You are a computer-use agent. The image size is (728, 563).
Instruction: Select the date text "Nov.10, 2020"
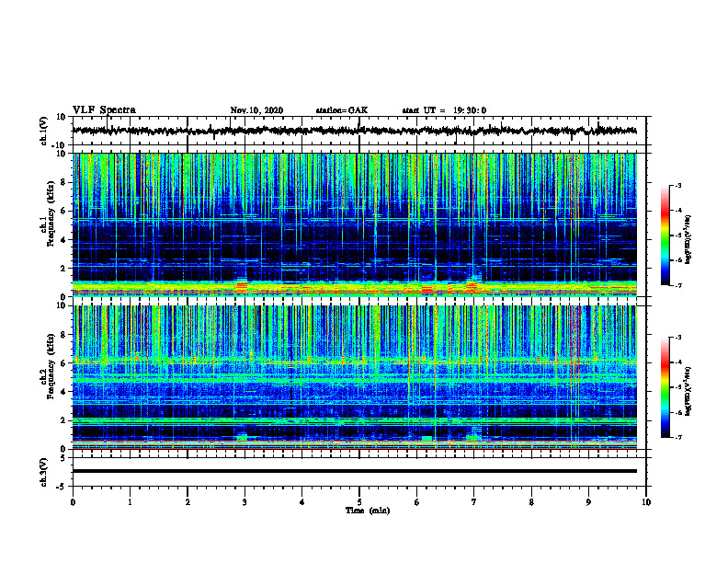click(256, 110)
